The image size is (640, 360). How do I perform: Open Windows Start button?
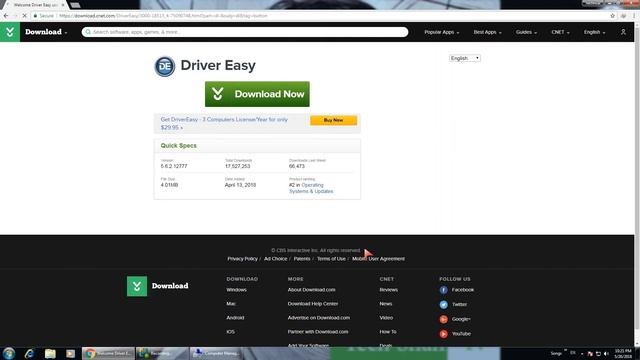coord(9,353)
